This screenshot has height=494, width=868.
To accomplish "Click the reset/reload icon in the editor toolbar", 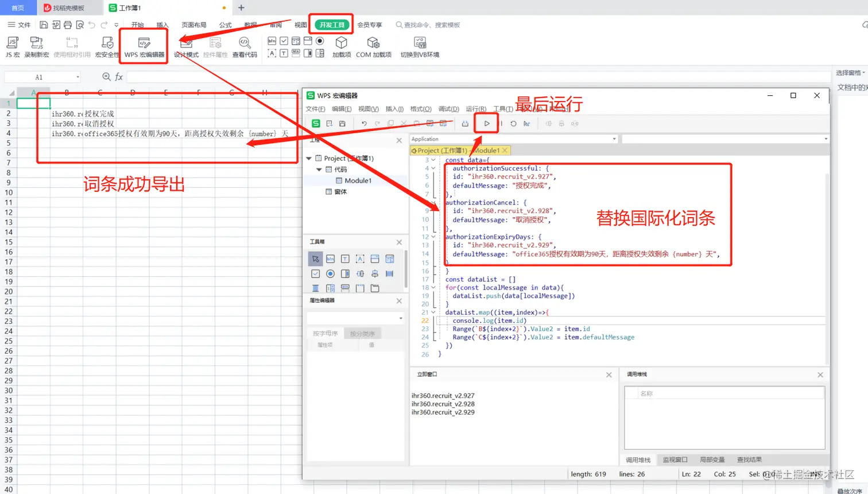I will point(513,123).
